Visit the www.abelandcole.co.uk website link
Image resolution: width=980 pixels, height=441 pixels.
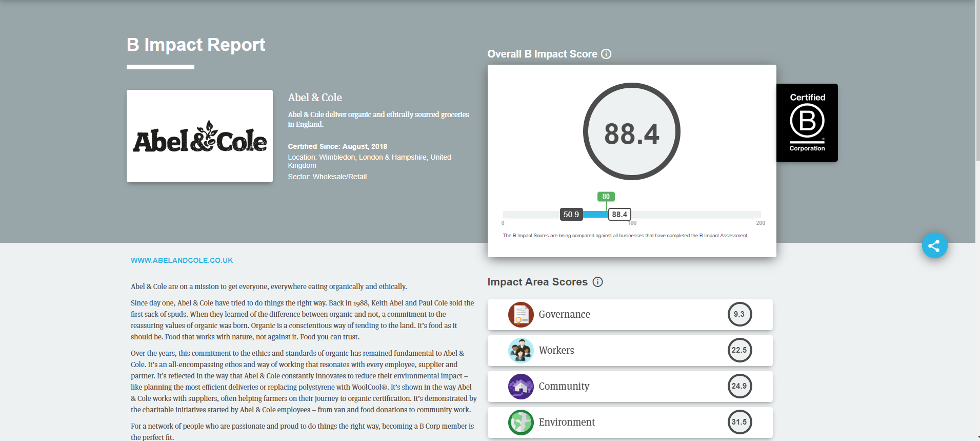point(182,260)
